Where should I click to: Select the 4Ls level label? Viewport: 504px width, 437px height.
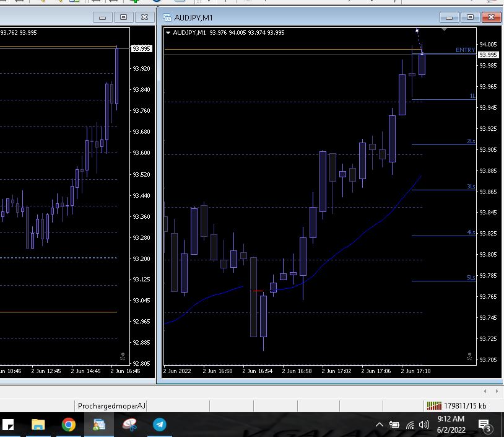471,232
